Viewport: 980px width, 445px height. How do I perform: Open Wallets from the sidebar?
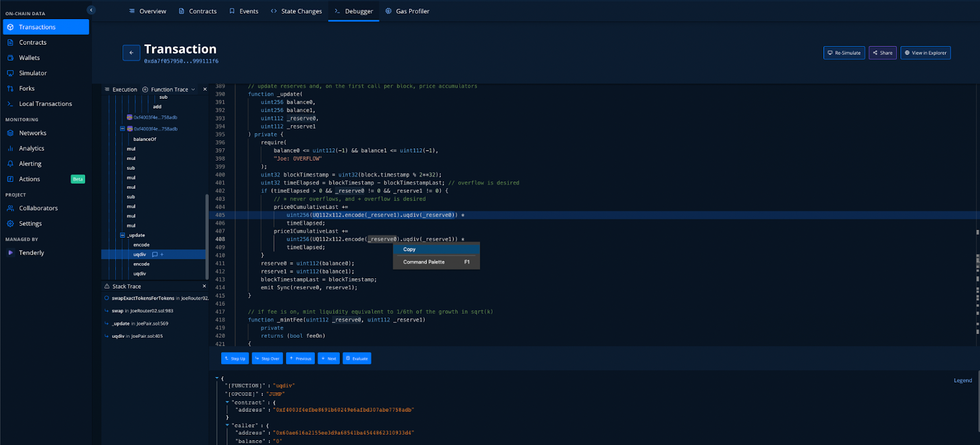click(x=29, y=58)
